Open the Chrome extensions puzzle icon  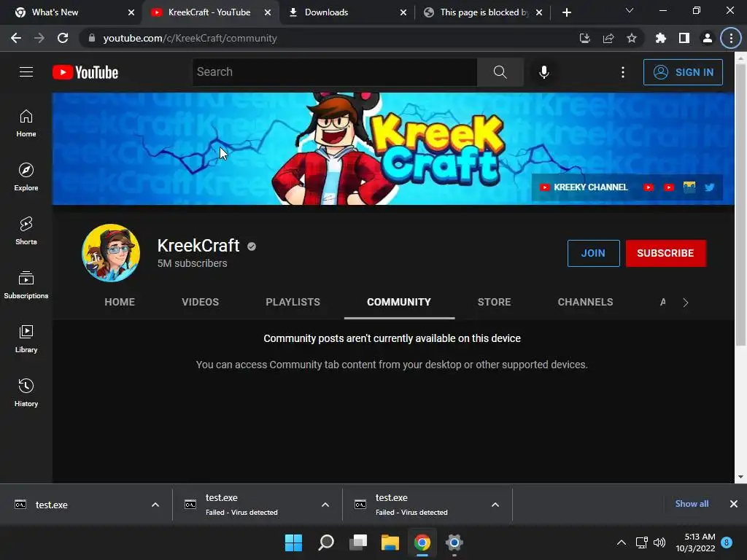661,38
